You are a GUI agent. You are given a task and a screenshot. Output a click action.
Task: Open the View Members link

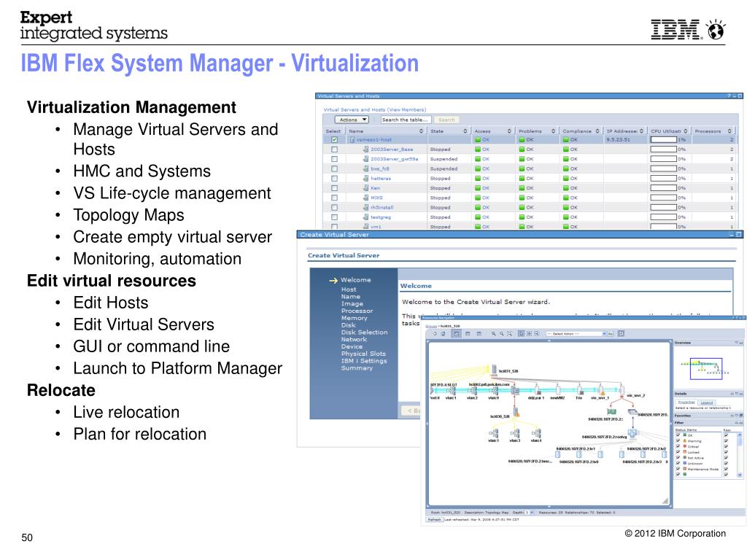[x=407, y=109]
